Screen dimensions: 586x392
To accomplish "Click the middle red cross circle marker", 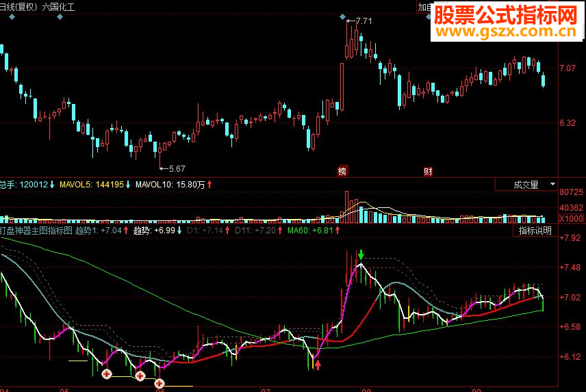I will tap(140, 376).
